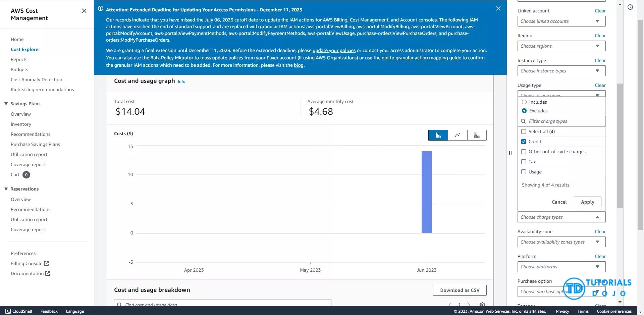Collapse the Savings Plans section
This screenshot has height=315, width=644.
6,104
